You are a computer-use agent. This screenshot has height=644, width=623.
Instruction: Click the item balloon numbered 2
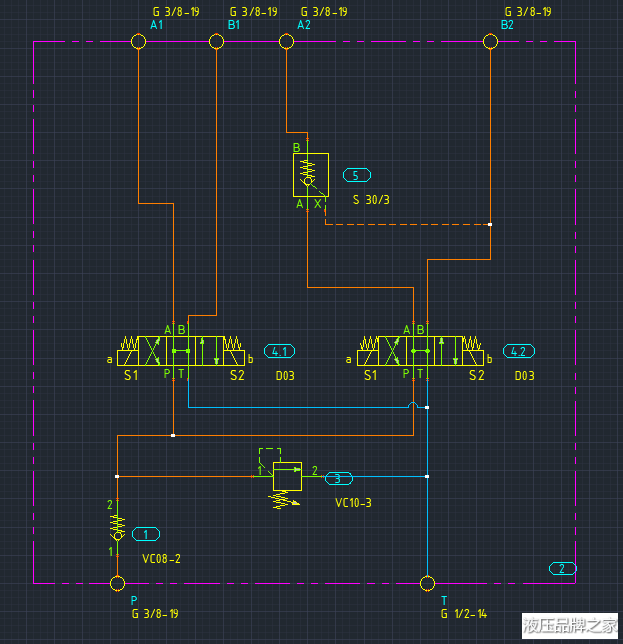[x=562, y=568]
